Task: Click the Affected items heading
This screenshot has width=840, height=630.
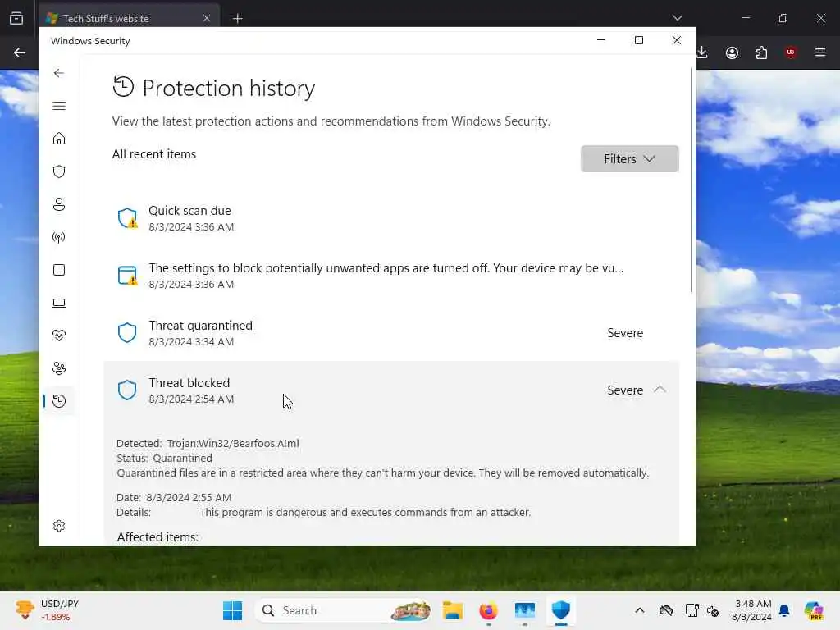Action: point(157,537)
